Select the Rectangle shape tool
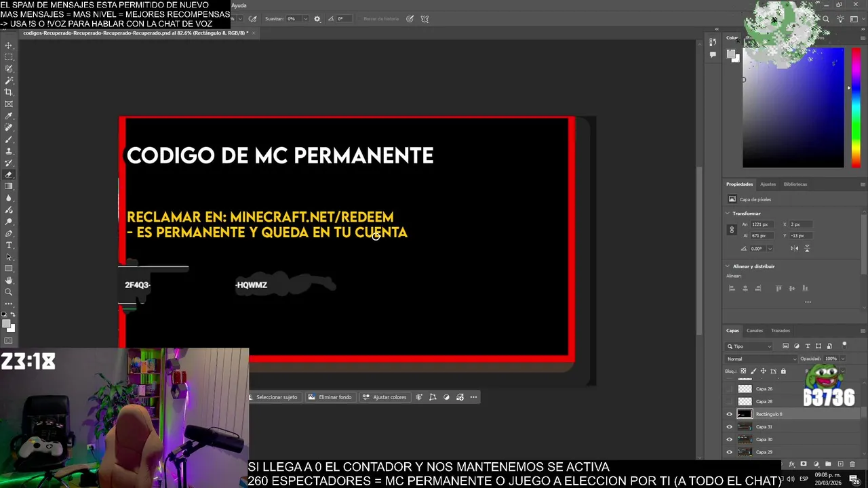This screenshot has height=488, width=868. click(x=9, y=268)
